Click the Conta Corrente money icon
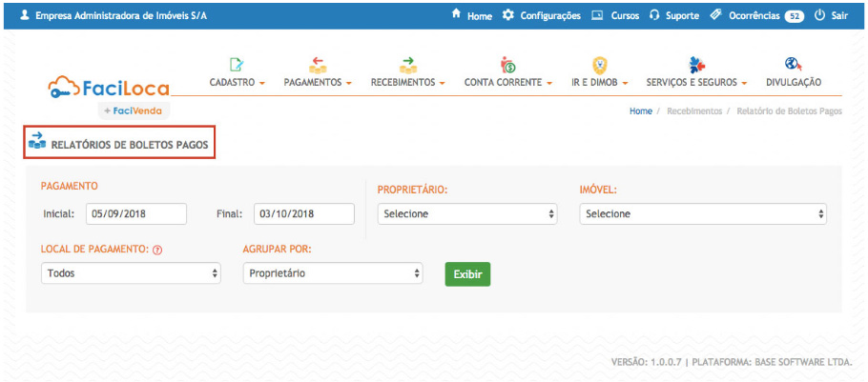The image size is (868, 382). (507, 65)
